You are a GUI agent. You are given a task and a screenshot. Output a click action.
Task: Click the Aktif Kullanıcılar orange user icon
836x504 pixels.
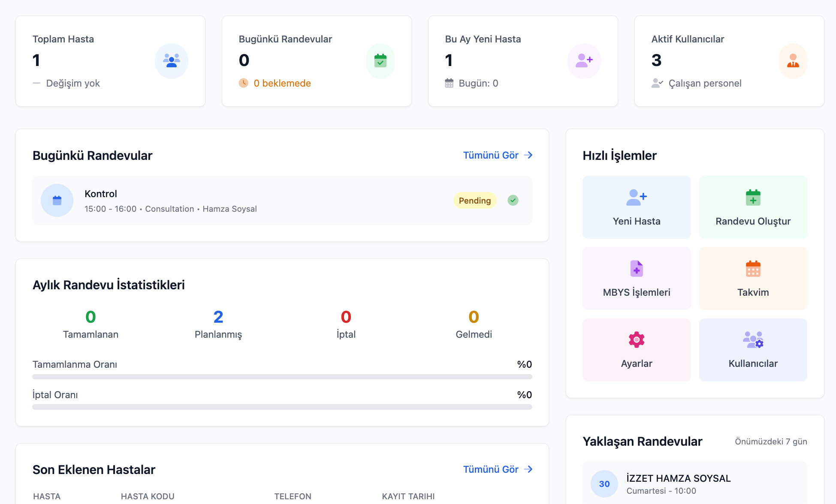(793, 61)
